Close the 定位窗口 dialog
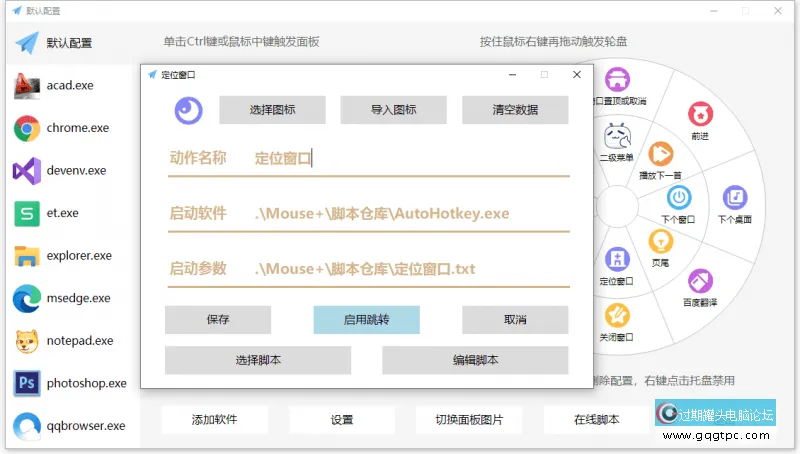800x454 pixels. point(577,74)
